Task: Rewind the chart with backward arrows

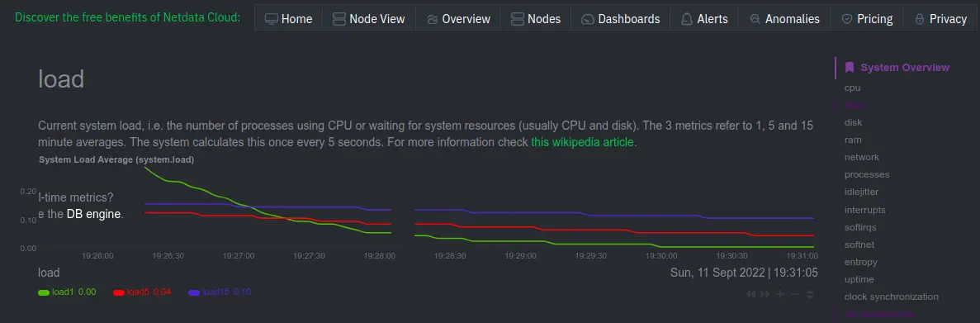Action: click(750, 294)
